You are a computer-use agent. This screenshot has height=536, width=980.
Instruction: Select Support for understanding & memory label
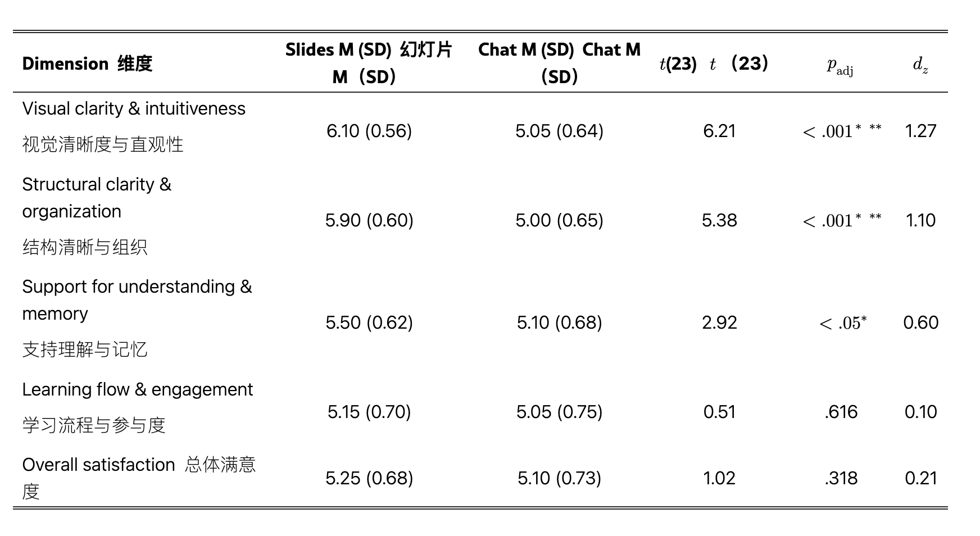point(137,300)
